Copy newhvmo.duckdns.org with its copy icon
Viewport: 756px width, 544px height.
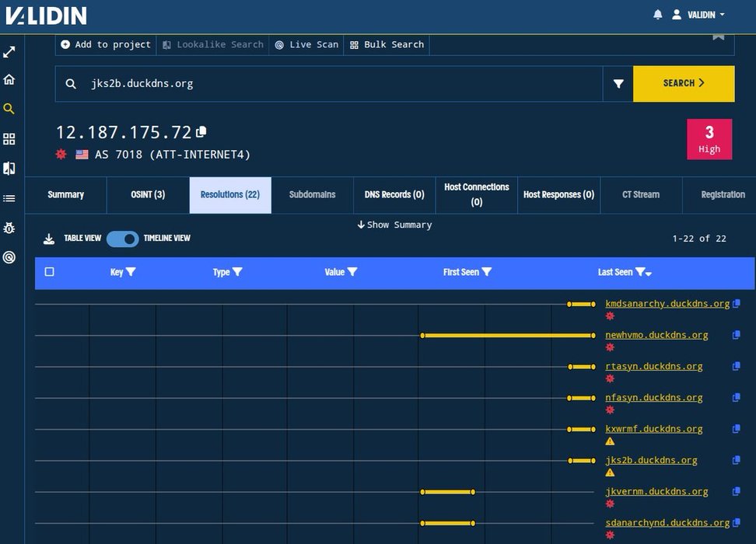[736, 335]
